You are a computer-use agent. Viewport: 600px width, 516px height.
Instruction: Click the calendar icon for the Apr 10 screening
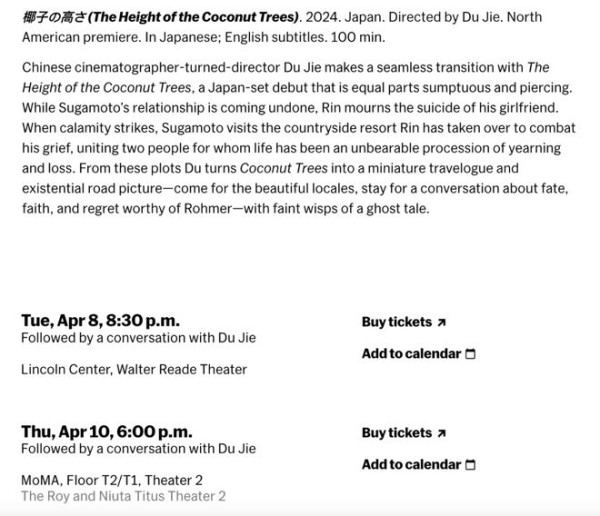coord(471,465)
